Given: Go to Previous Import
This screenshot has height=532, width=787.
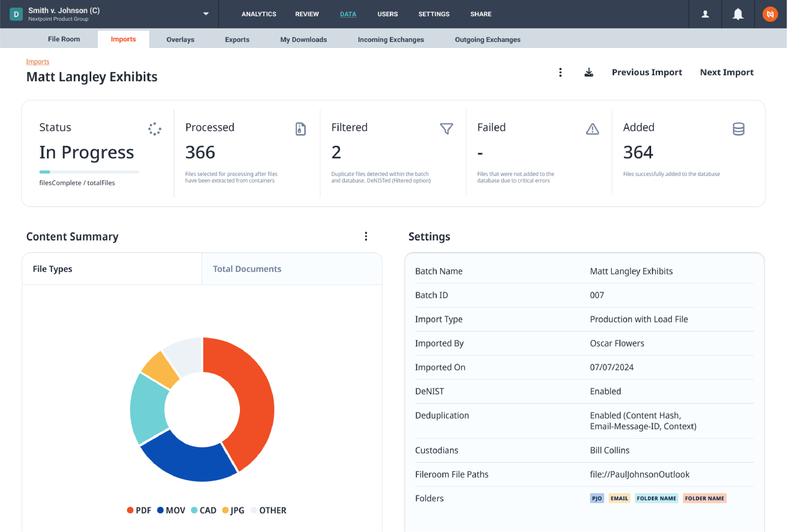Looking at the screenshot, I should (x=646, y=72).
